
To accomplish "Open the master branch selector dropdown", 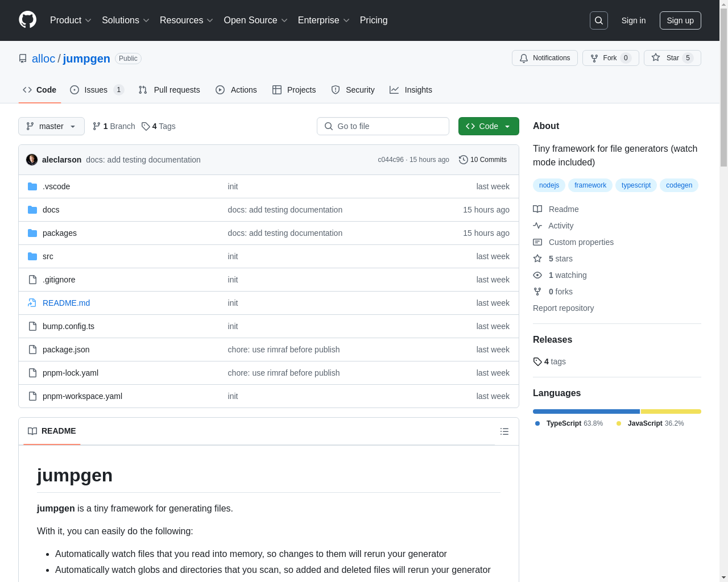I will [x=51, y=126].
